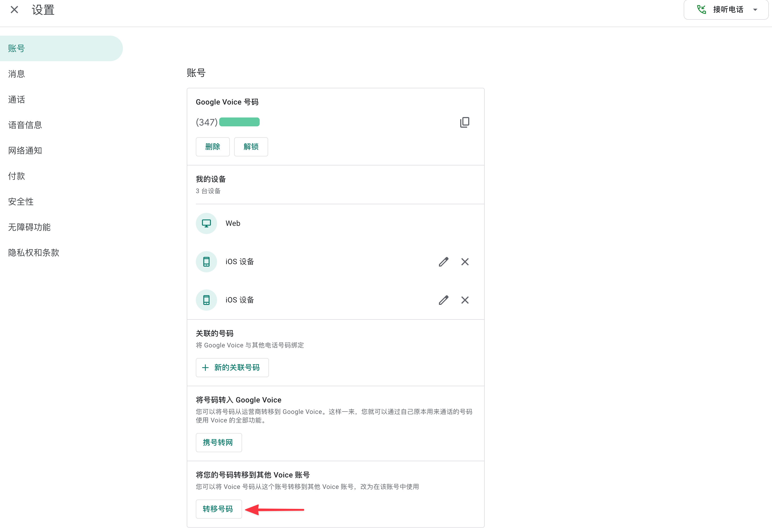The image size is (772, 532).
Task: Close settings with the X icon
Action: click(14, 10)
